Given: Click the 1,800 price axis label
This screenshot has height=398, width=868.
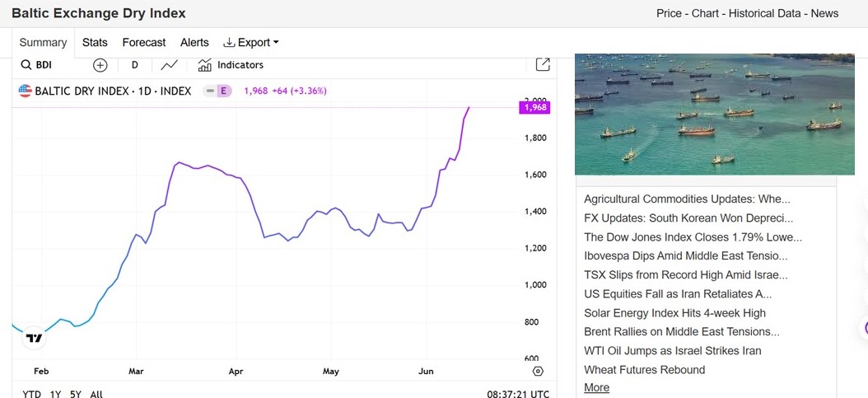Looking at the screenshot, I should 536,138.
